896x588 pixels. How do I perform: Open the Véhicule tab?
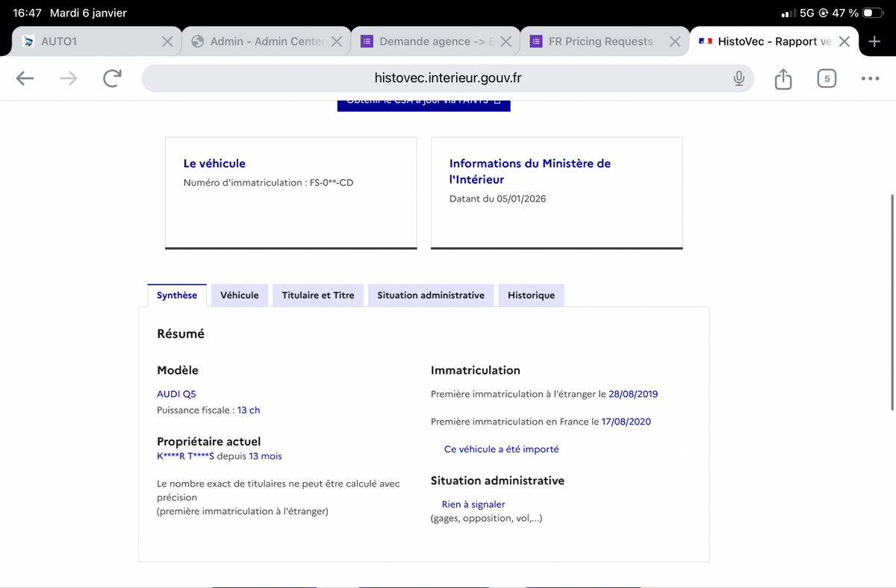click(x=239, y=295)
